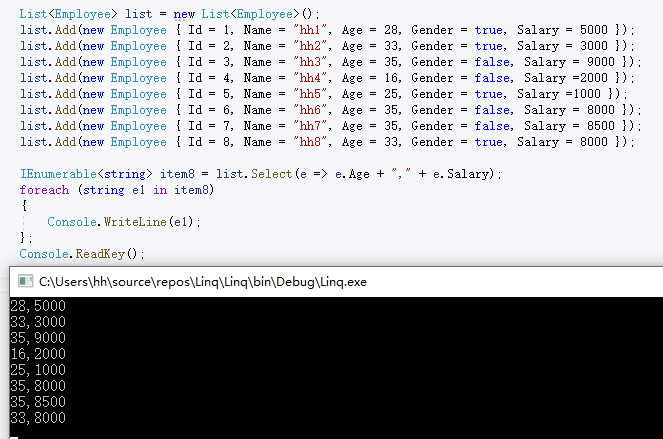The height and width of the screenshot is (439, 663).
Task: Click the string "hh8" in the code
Action: pos(310,142)
